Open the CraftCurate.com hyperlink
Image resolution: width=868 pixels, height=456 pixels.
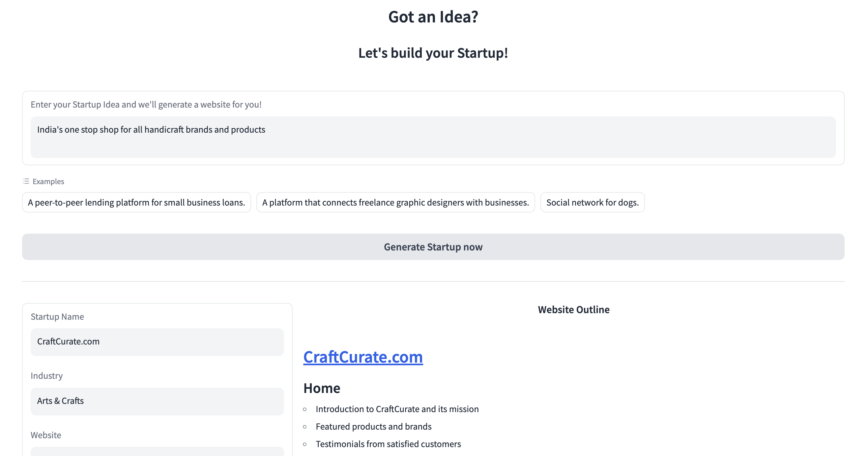(x=363, y=357)
